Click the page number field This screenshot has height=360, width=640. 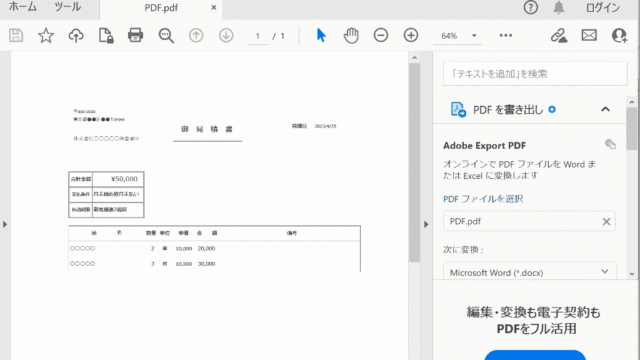(x=258, y=36)
